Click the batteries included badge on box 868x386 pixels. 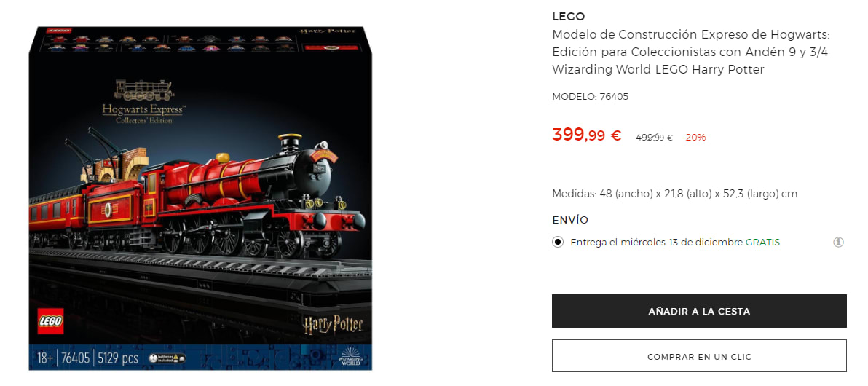[x=167, y=358]
